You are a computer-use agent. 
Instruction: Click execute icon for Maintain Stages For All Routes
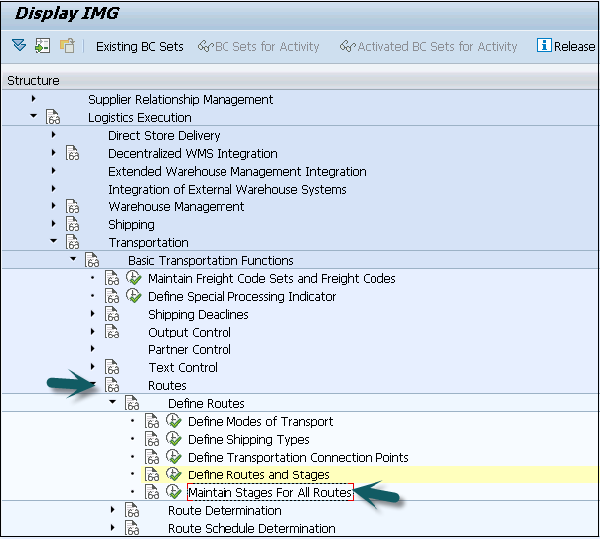coord(173,493)
